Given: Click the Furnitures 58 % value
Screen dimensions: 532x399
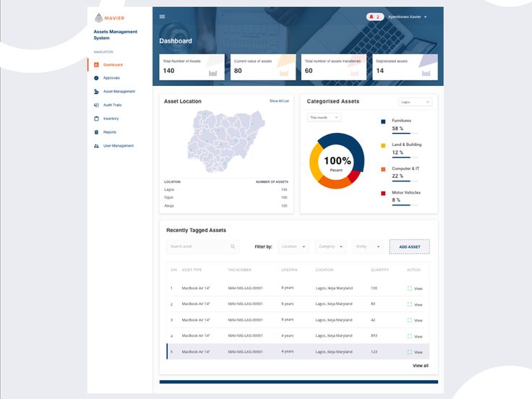Looking at the screenshot, I should (x=398, y=129).
